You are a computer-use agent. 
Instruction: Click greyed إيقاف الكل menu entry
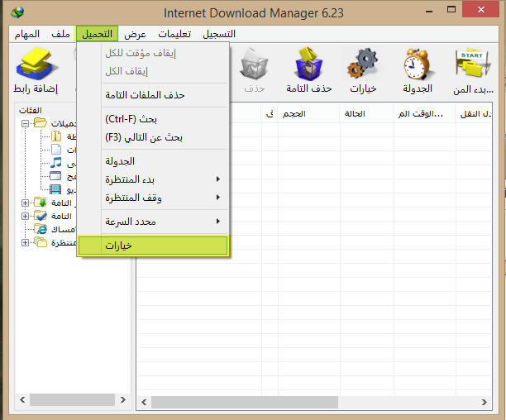153,71
